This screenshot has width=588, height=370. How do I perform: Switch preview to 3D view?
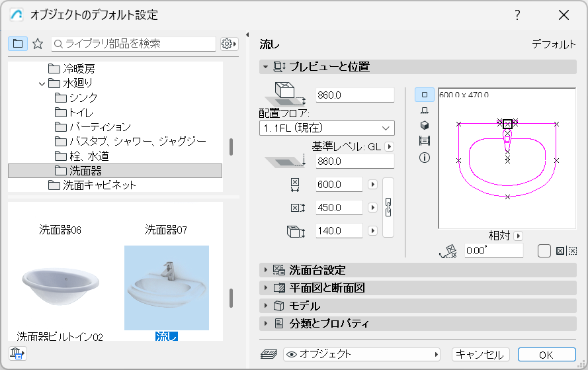[425, 125]
